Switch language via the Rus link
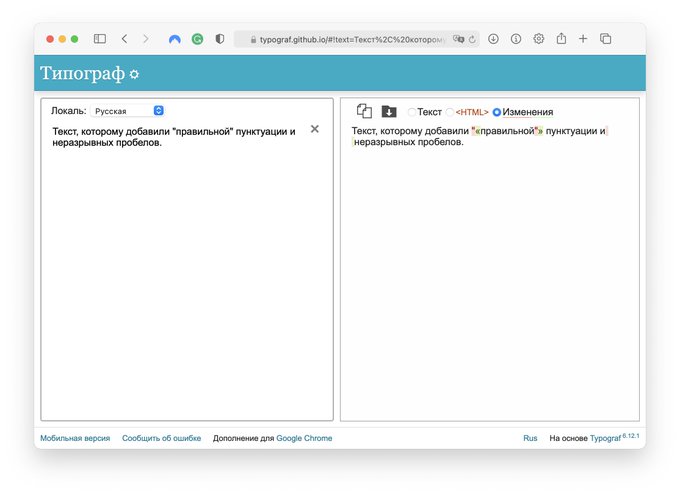This screenshot has width=680, height=494. pyautogui.click(x=530, y=438)
